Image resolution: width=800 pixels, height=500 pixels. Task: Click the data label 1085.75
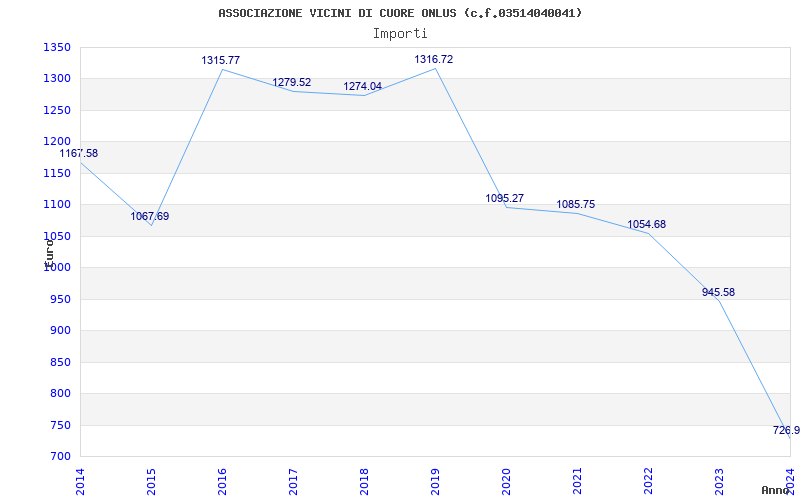pos(576,204)
